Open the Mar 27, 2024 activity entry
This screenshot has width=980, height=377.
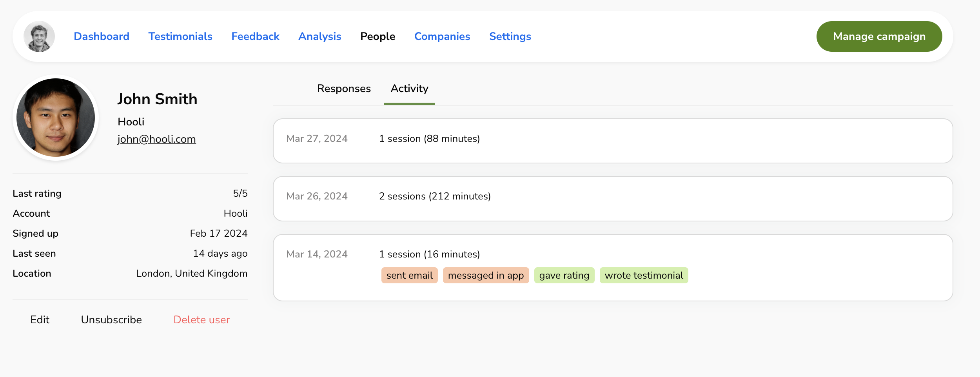coord(613,141)
